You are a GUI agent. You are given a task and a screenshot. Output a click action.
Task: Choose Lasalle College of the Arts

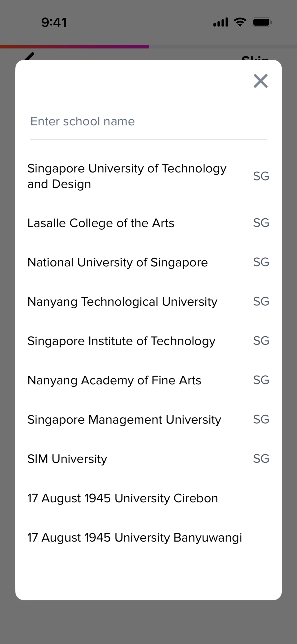pos(148,223)
